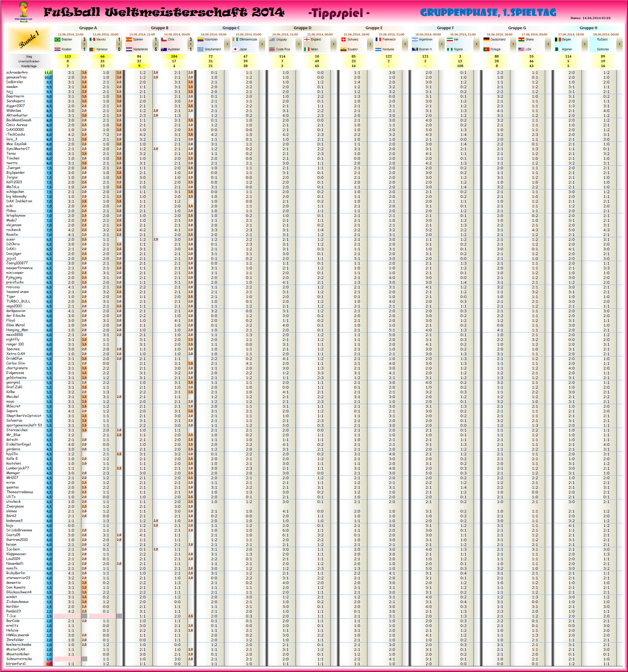
Task: Click the 'Unentschieden' row label
Action: click(x=29, y=61)
